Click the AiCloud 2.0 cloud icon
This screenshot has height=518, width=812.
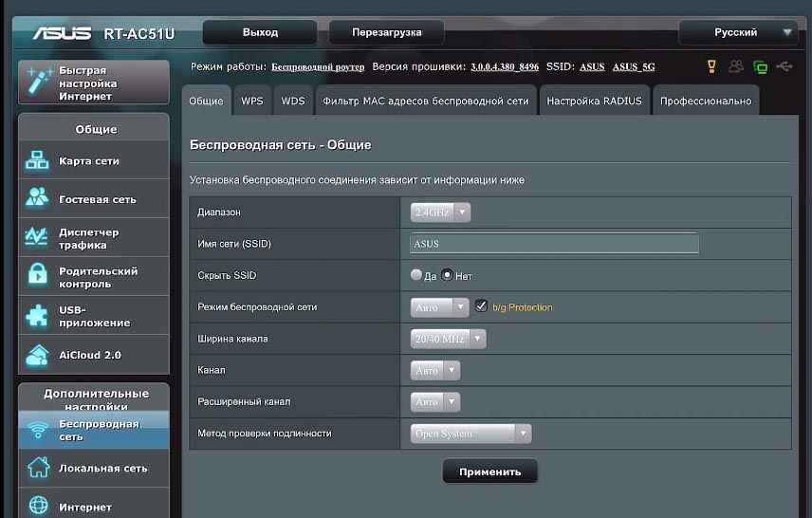(x=38, y=355)
